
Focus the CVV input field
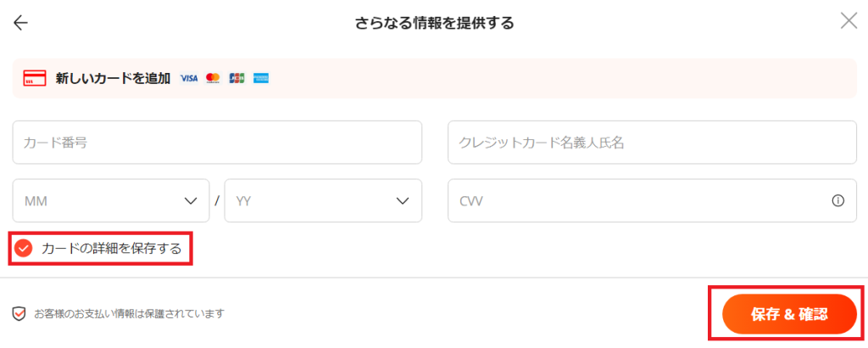[652, 200]
